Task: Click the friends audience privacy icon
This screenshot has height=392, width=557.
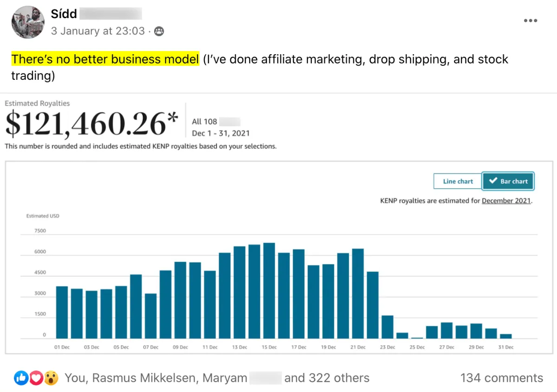Action: (x=159, y=32)
